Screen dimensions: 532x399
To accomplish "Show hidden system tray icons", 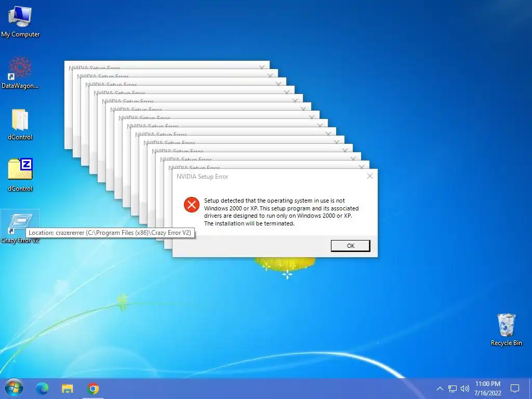I will click(440, 389).
